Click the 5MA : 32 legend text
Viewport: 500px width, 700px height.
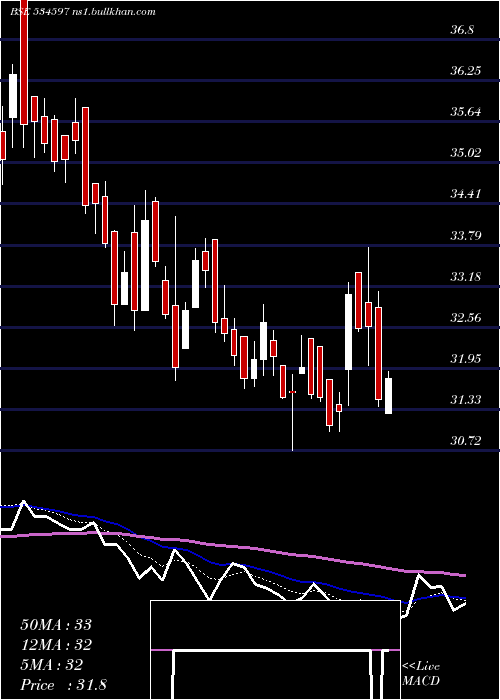(x=51, y=665)
